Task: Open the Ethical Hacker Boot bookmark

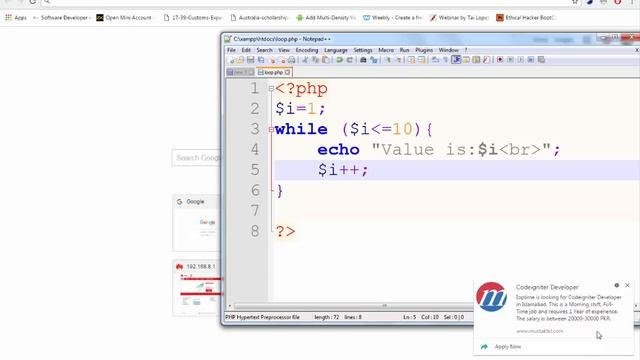Action: click(x=526, y=18)
